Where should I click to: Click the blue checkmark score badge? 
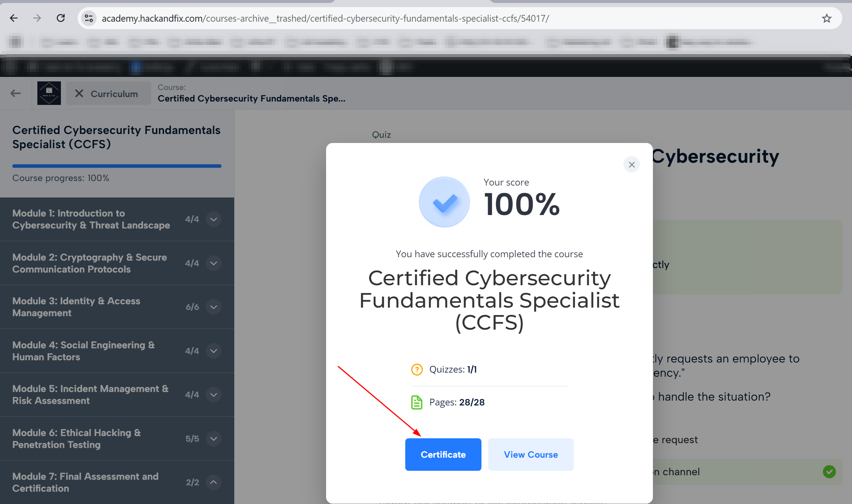pos(444,202)
